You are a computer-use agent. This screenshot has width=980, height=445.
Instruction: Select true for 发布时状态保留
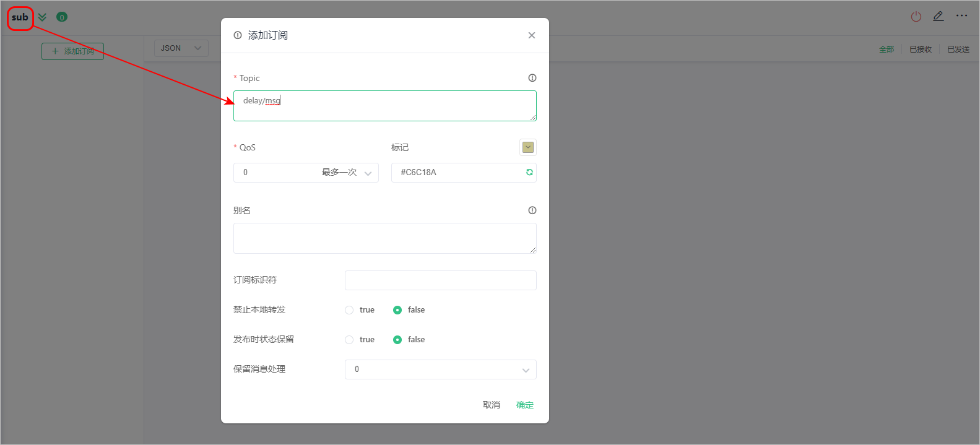349,340
